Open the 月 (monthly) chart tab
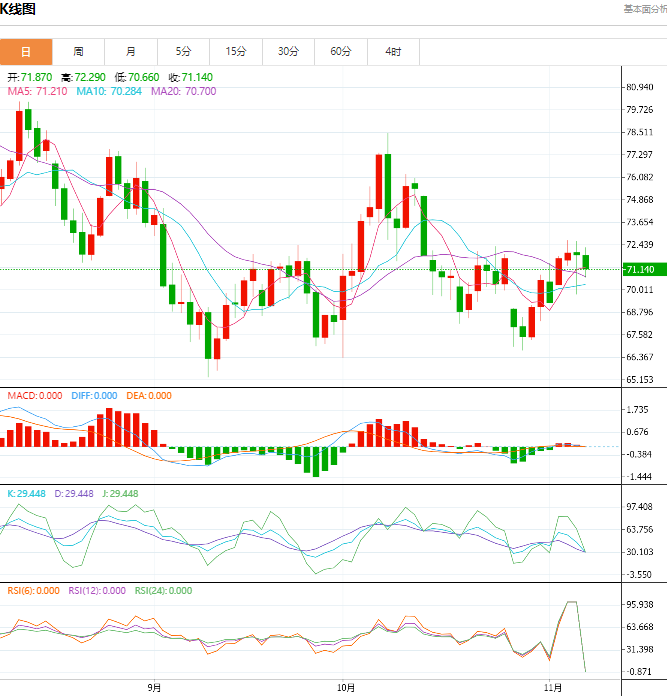The image size is (667, 696). [131, 52]
